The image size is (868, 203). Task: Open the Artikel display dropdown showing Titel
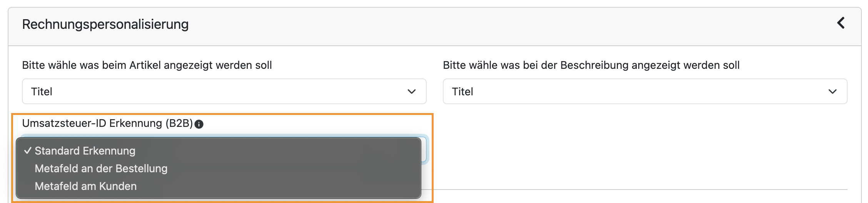[224, 92]
